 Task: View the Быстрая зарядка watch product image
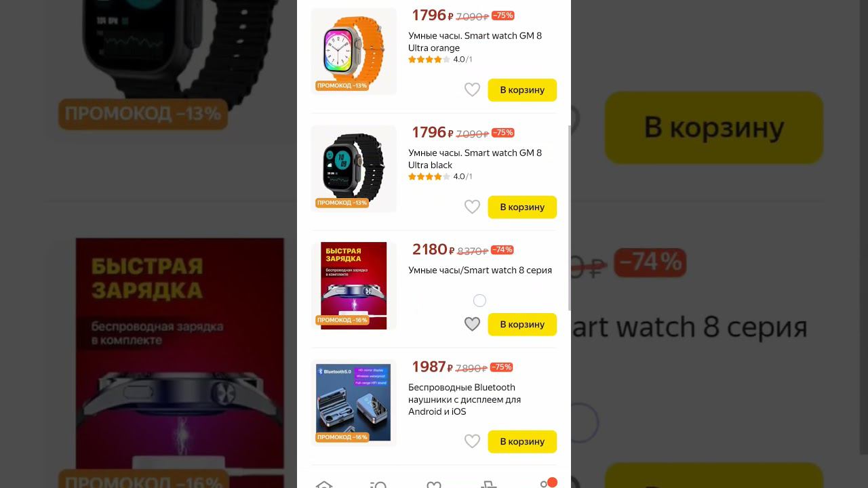[353, 285]
